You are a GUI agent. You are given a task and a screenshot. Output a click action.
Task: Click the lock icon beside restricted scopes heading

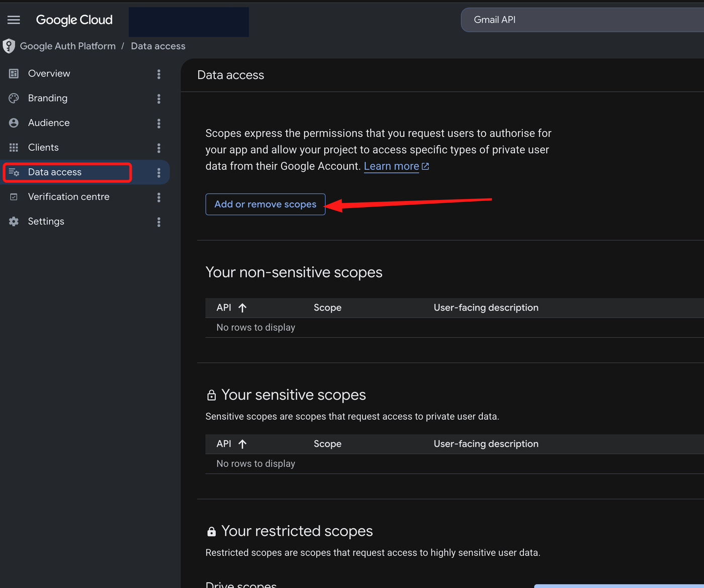coord(212,532)
